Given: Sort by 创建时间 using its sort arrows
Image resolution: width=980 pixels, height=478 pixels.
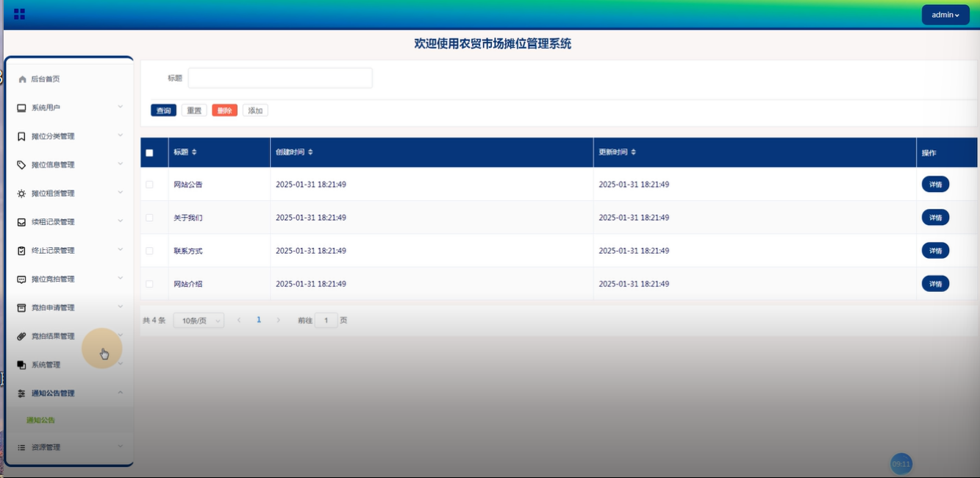Looking at the screenshot, I should (310, 152).
